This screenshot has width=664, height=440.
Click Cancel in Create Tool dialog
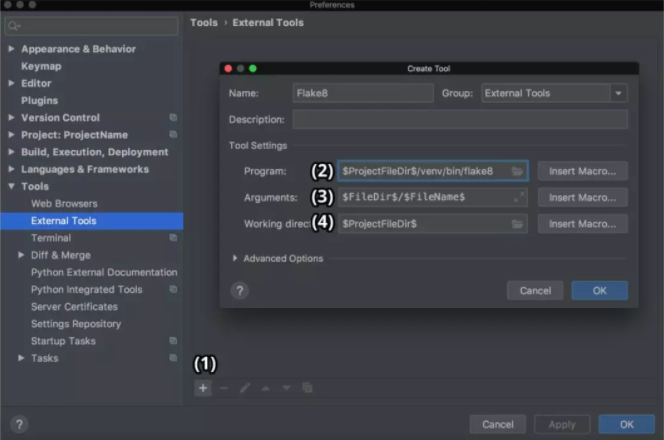pos(535,291)
